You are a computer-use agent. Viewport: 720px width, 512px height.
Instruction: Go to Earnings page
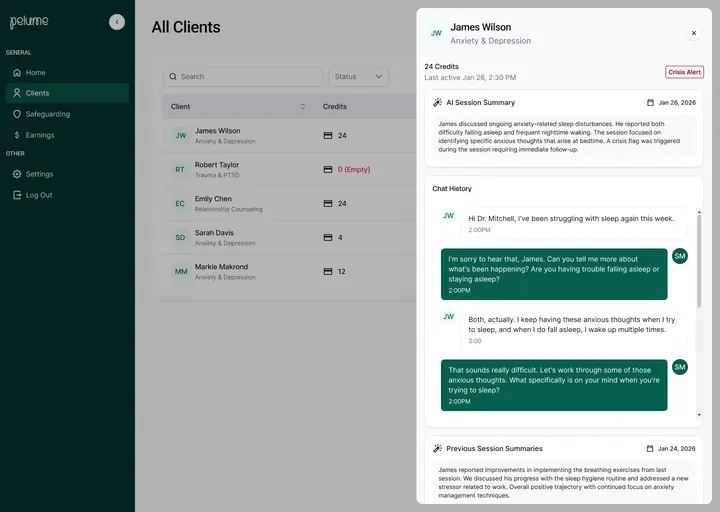click(x=68, y=135)
